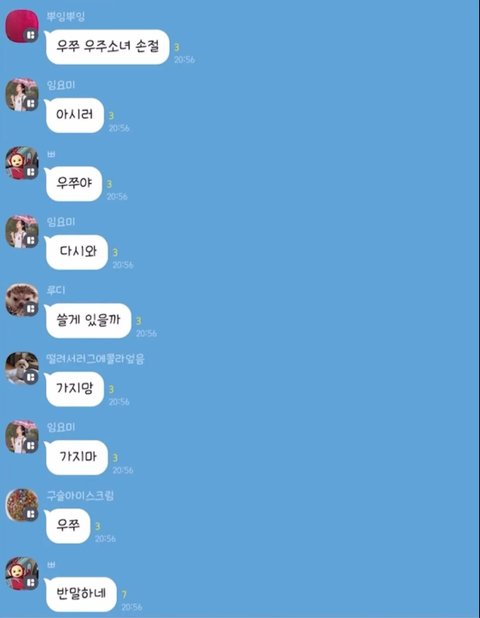Tap the Teletubby avatar next to 우쭈야

pos(22,163)
